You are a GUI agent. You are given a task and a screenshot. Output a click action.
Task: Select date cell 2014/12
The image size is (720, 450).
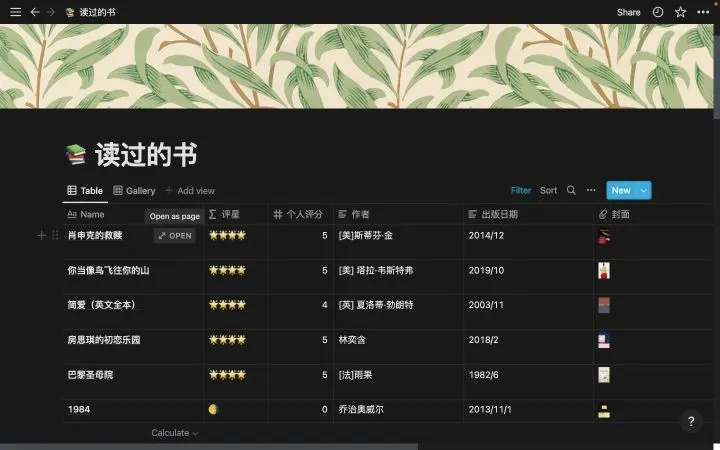tap(528, 242)
